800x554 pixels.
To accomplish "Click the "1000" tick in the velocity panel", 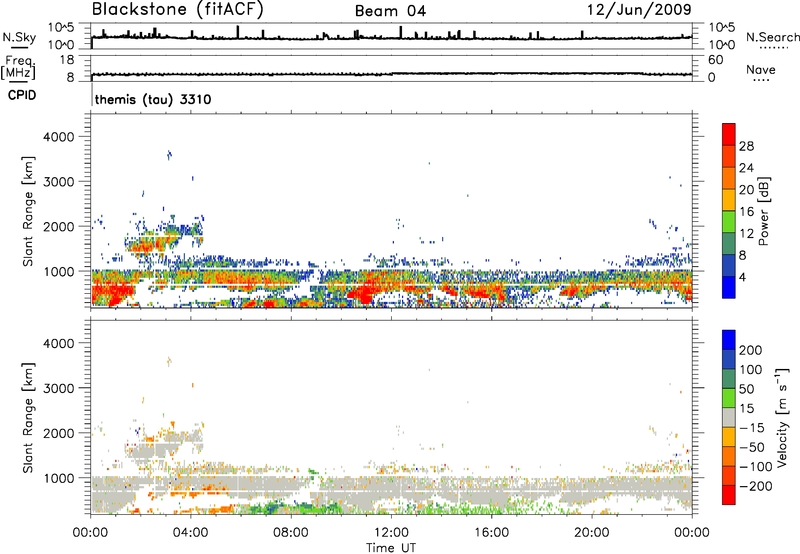I will (59, 478).
